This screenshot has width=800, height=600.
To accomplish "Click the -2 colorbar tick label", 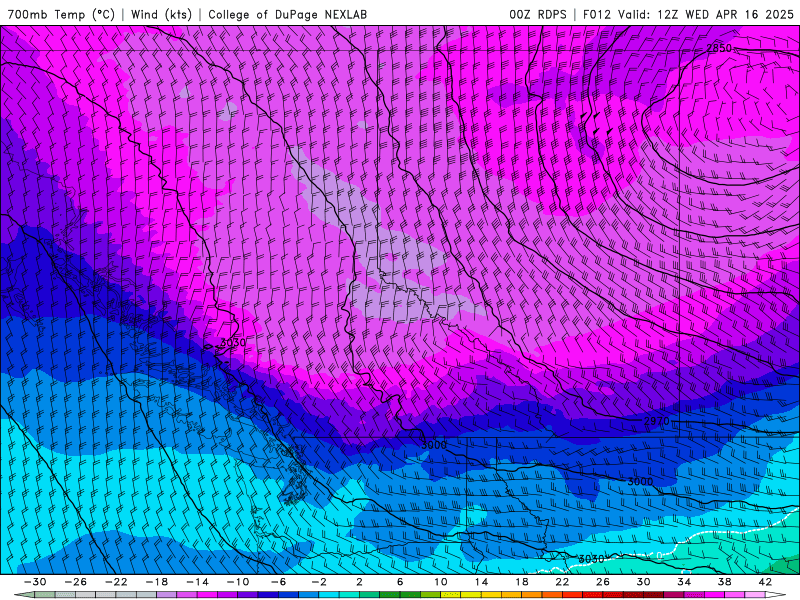I will [319, 582].
